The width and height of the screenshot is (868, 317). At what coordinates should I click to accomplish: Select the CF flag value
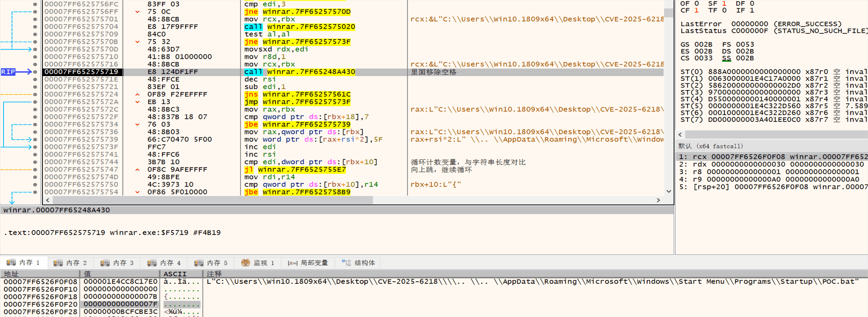pyautogui.click(x=696, y=11)
